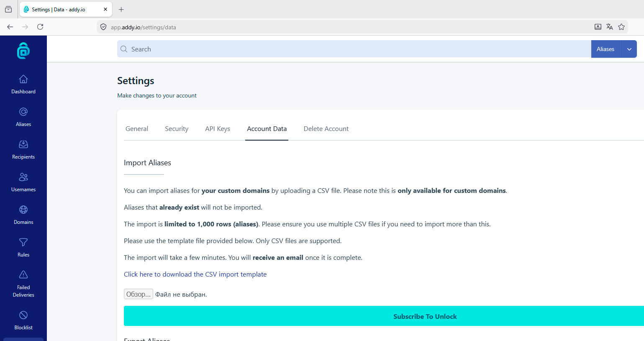Open Domains globe icon in sidebar
Image resolution: width=644 pixels, height=341 pixels.
[x=23, y=209]
